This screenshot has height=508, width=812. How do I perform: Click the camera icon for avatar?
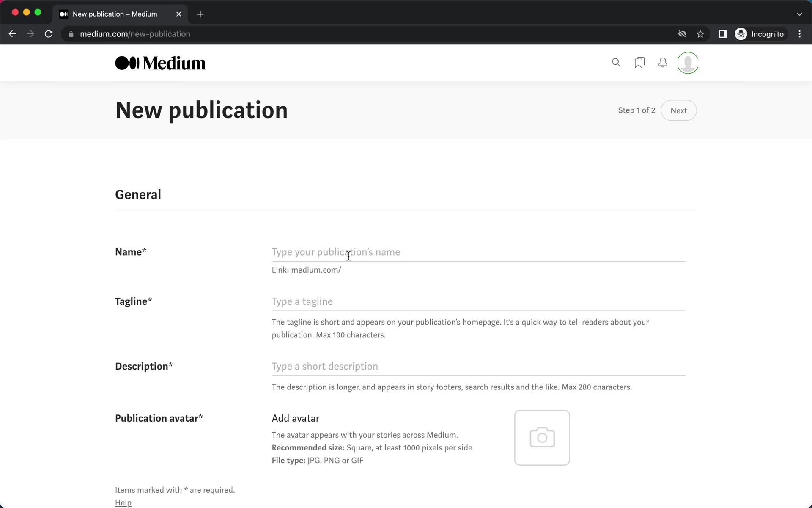542,438
